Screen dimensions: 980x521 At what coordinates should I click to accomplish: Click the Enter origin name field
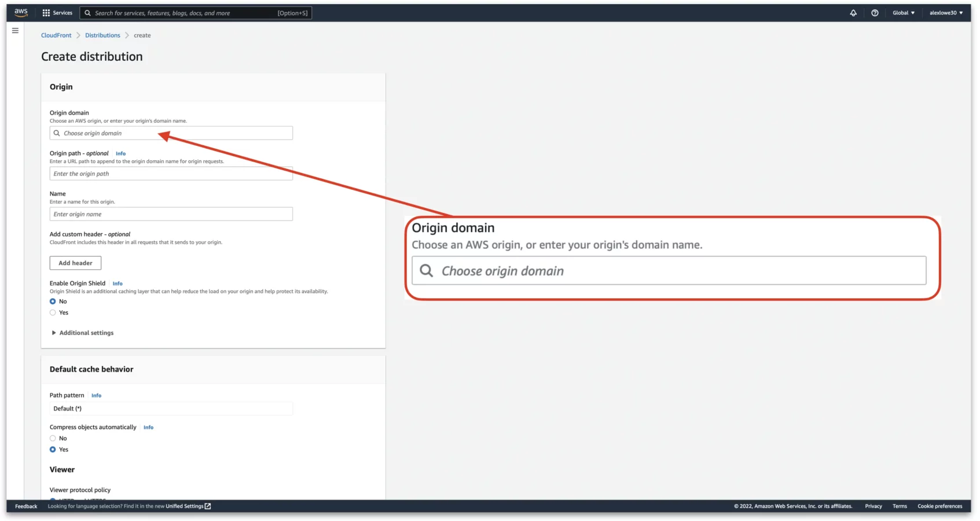[171, 214]
